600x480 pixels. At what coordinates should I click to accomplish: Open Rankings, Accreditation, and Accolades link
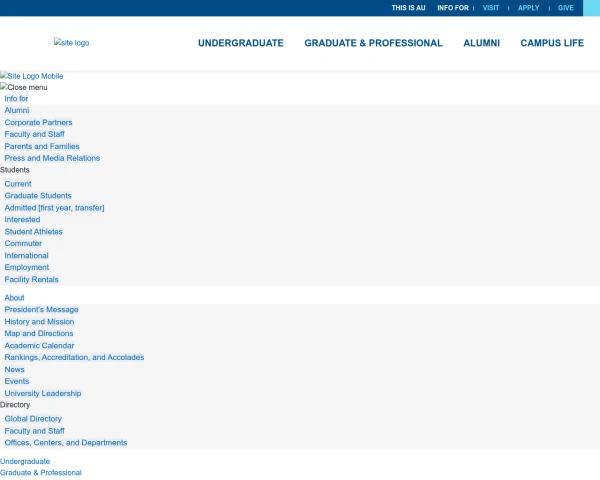(74, 358)
